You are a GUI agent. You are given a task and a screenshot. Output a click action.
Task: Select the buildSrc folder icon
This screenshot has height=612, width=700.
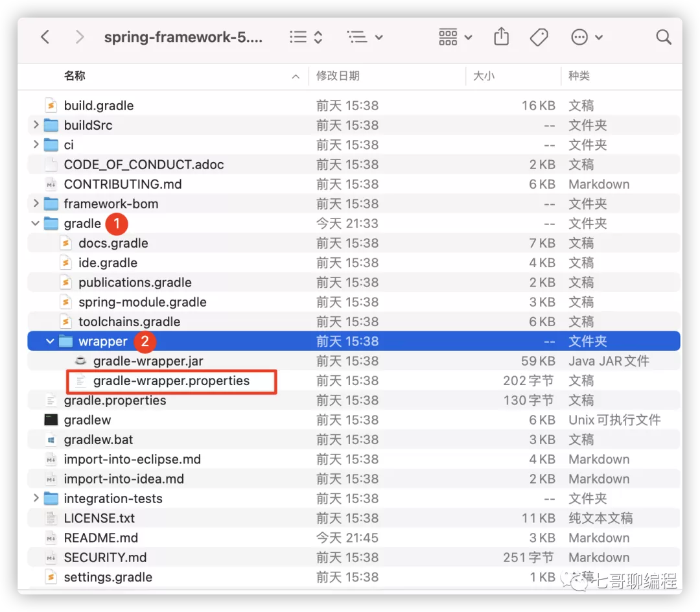(51, 125)
